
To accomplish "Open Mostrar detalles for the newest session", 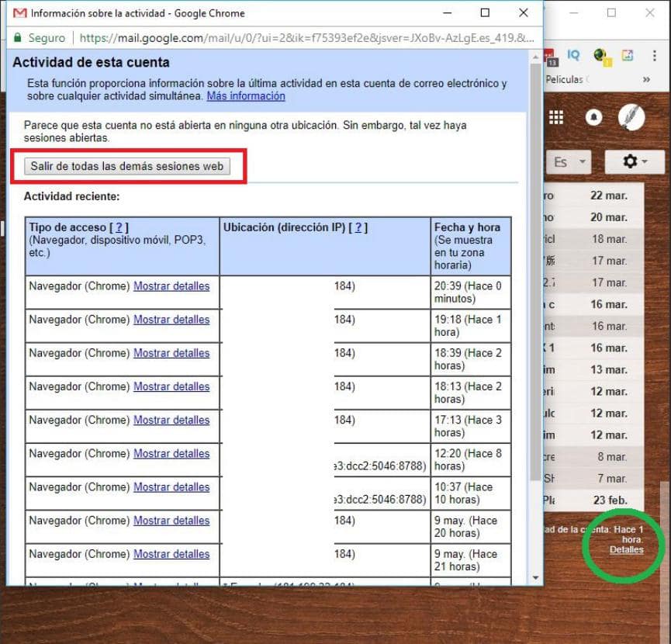I will 171,286.
